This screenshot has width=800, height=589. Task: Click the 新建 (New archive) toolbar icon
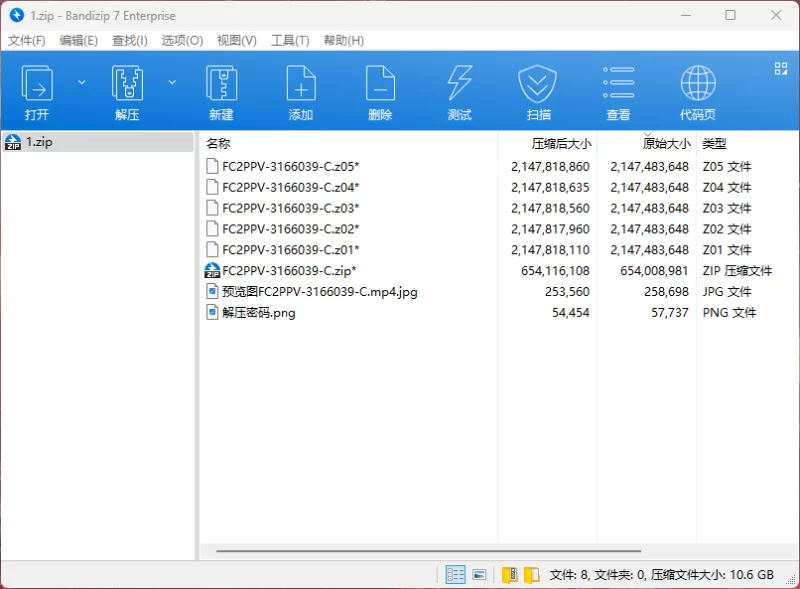pyautogui.click(x=221, y=92)
